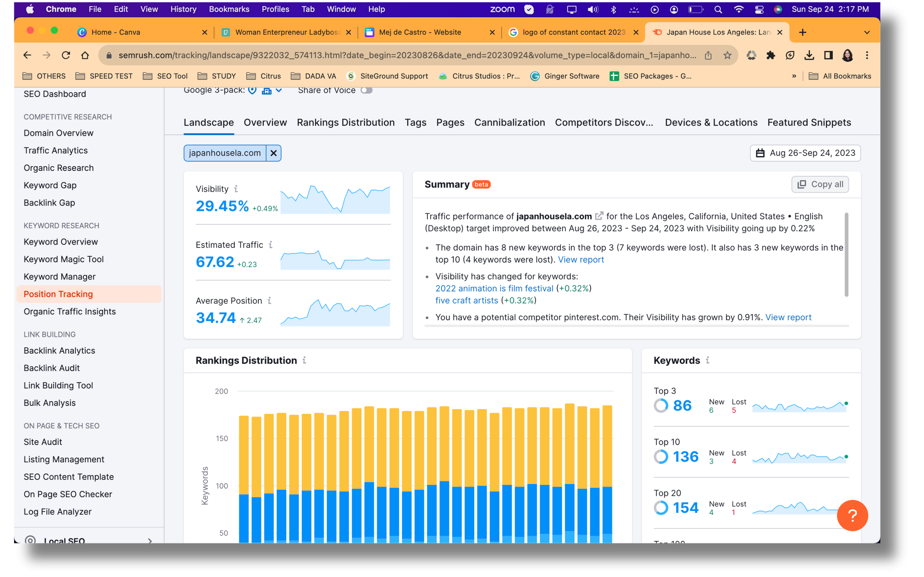Click the Google 3-pack location pin icon
This screenshot has width=924, height=577.
coord(252,90)
